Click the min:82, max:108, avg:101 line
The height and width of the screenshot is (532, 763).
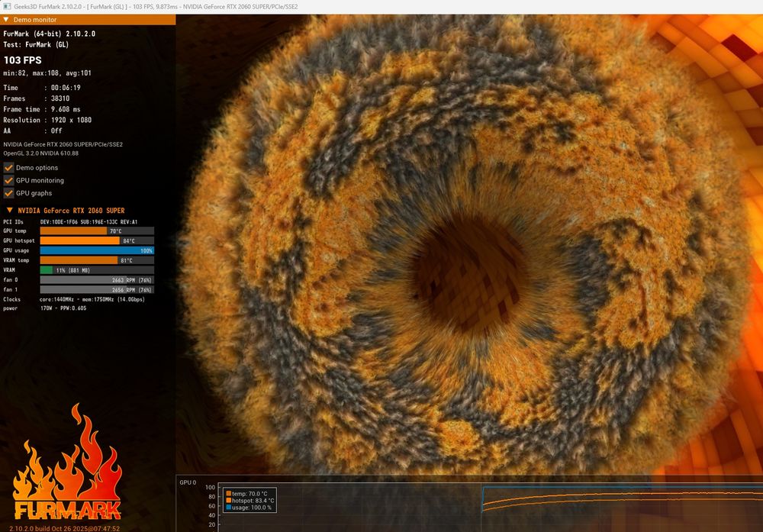[47, 73]
